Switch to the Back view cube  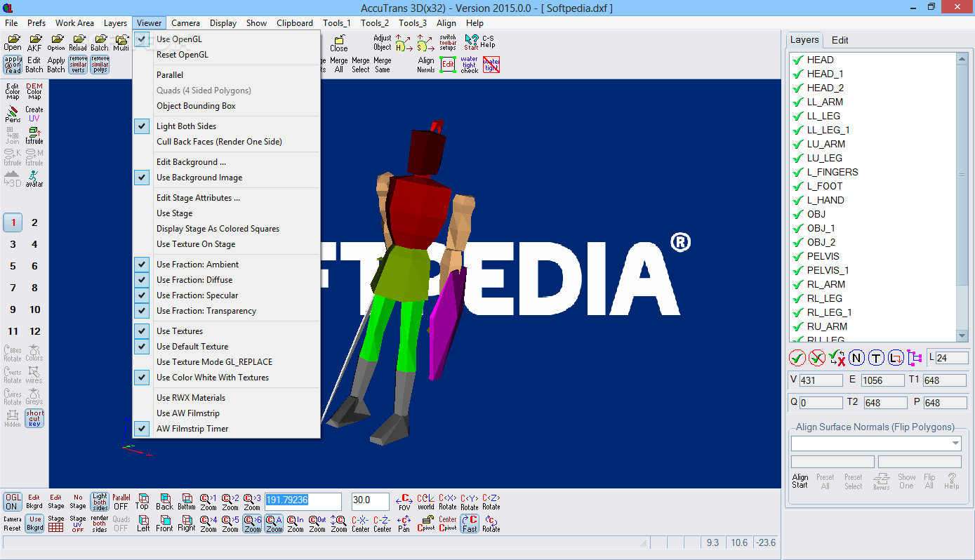(164, 501)
